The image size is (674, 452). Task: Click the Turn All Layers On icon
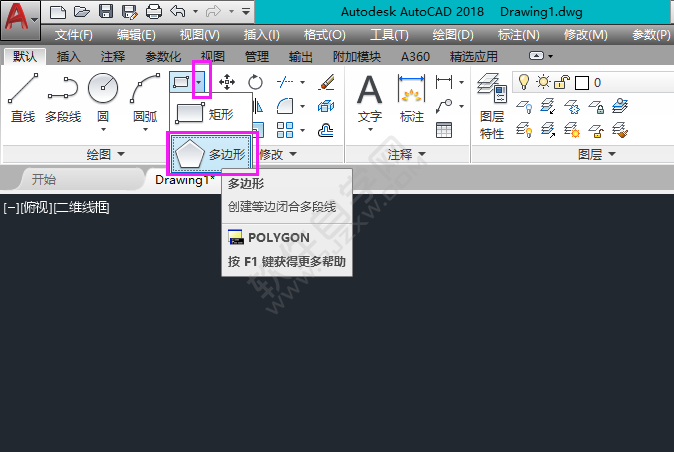pyautogui.click(x=524, y=130)
